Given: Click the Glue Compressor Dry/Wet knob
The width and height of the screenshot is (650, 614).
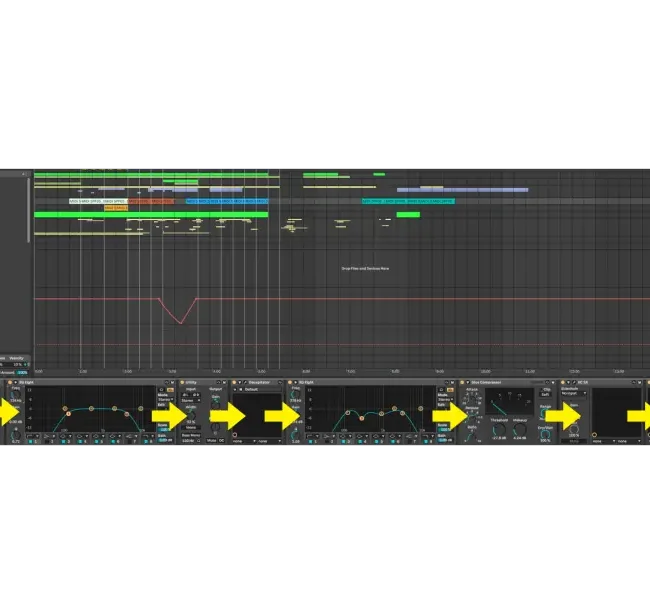Looking at the screenshot, I should [545, 432].
